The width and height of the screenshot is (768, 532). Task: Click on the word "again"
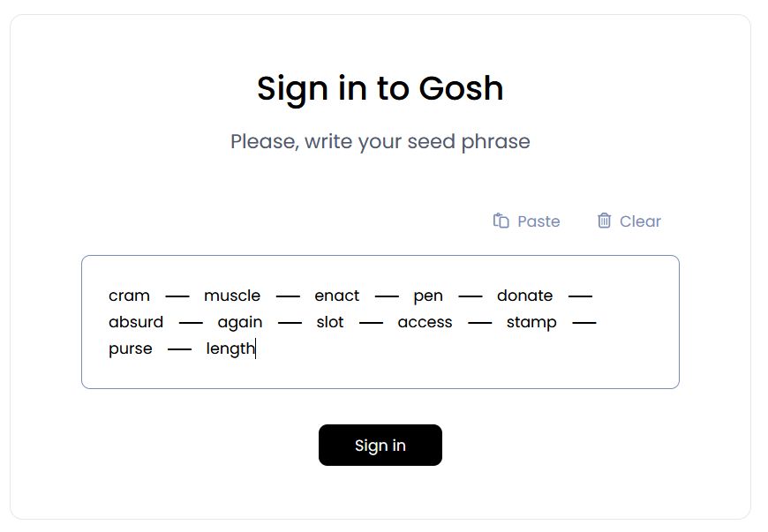point(240,322)
